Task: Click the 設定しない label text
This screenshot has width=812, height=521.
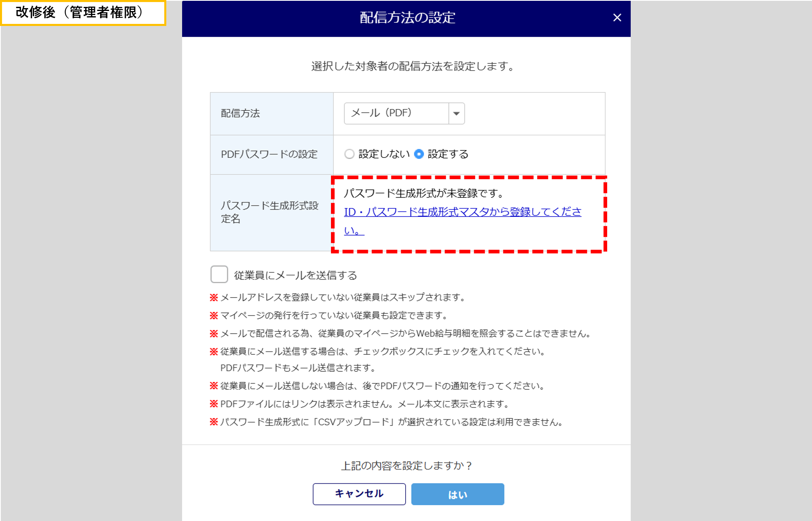Action: coord(384,154)
